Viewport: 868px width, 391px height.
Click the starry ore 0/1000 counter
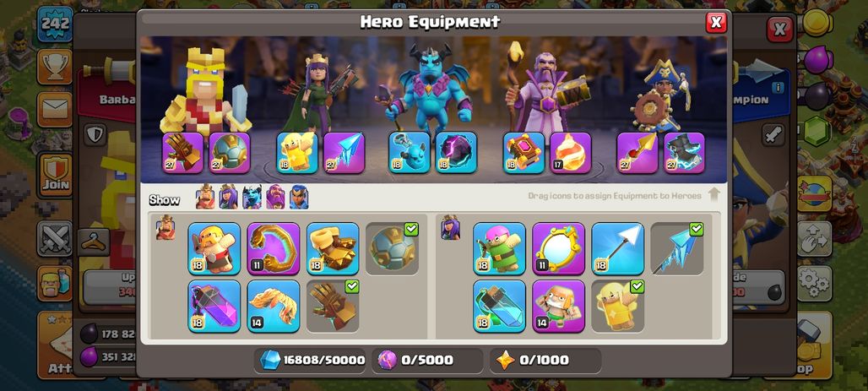[545, 361]
